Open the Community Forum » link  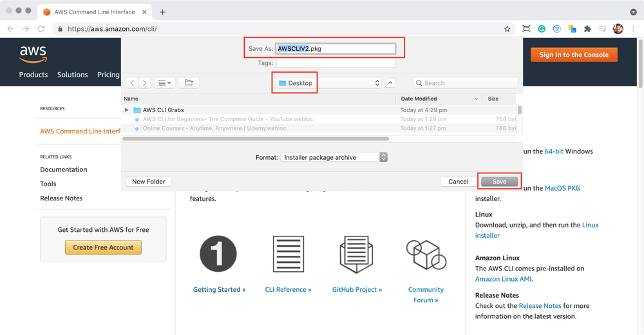[426, 294]
